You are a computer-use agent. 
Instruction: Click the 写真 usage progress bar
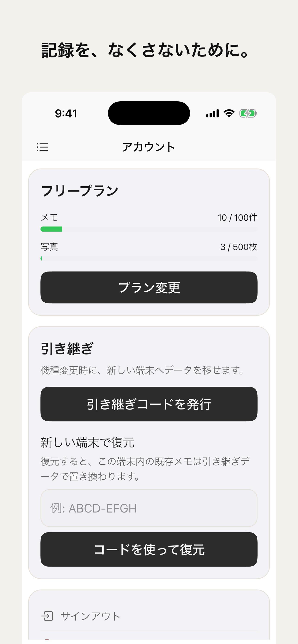point(149,258)
